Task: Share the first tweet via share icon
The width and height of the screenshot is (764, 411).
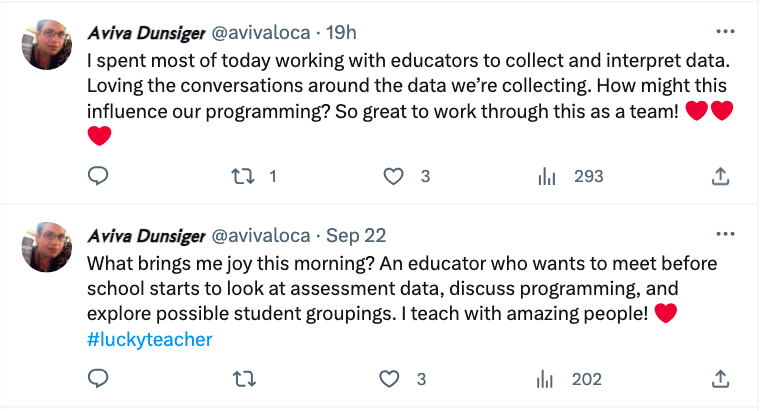Action: pos(719,176)
